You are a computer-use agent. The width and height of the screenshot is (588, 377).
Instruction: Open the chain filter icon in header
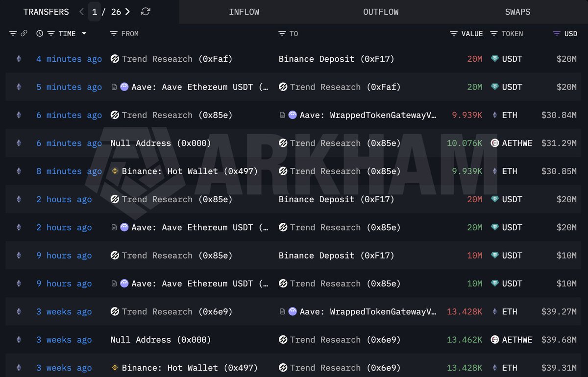click(13, 33)
